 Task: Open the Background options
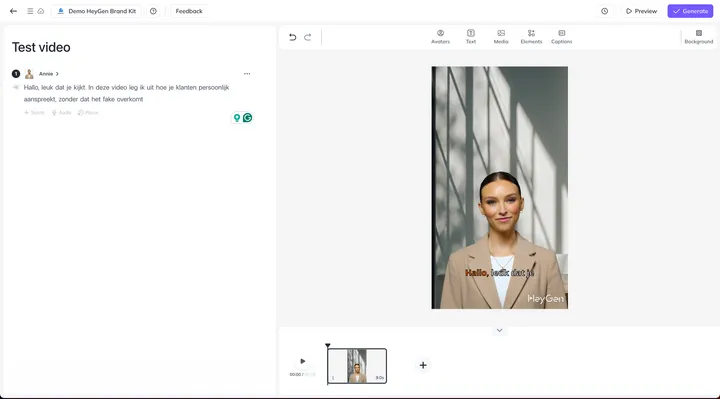pyautogui.click(x=698, y=37)
